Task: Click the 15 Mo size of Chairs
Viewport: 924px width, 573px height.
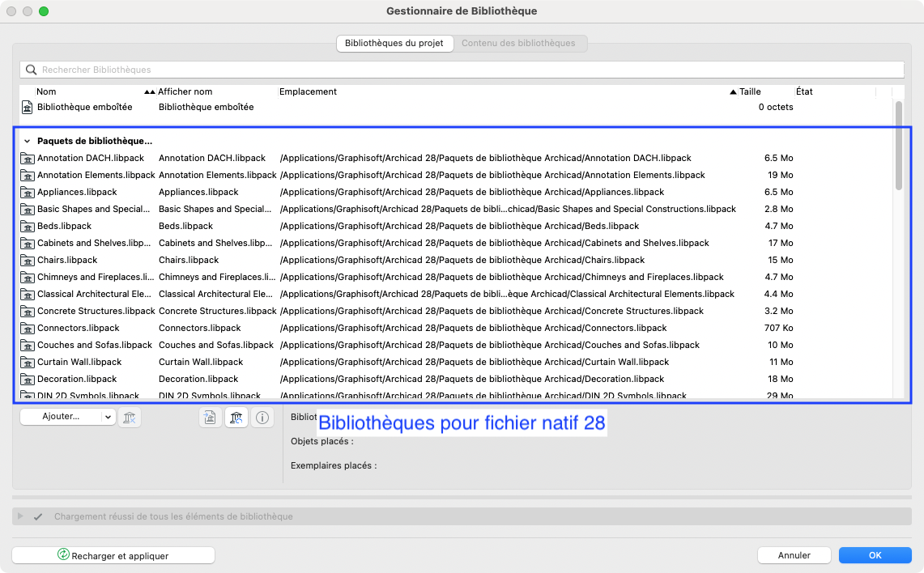Action: click(x=780, y=261)
